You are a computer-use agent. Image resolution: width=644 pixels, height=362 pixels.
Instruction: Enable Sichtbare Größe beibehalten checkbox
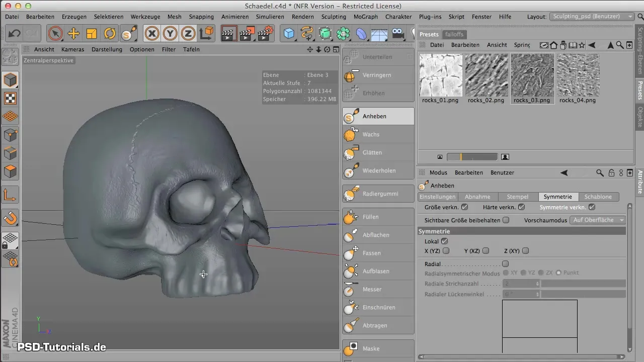coord(506,220)
